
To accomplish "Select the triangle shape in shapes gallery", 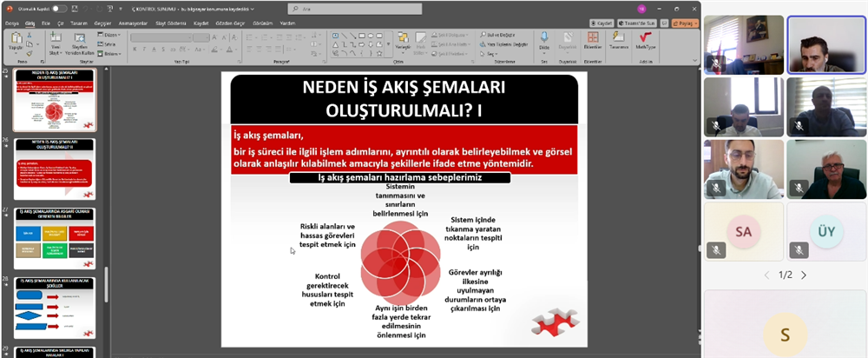I will point(335,44).
